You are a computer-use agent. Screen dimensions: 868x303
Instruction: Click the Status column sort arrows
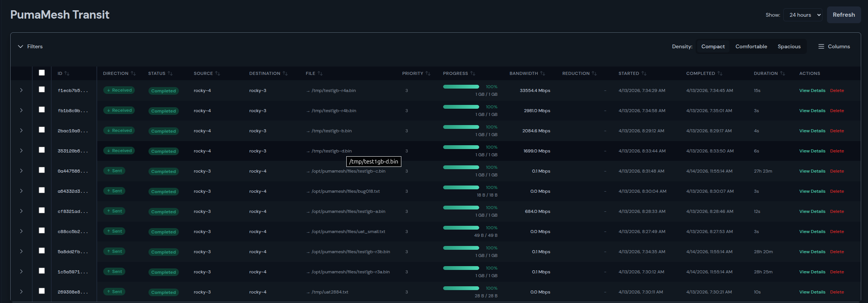point(170,73)
